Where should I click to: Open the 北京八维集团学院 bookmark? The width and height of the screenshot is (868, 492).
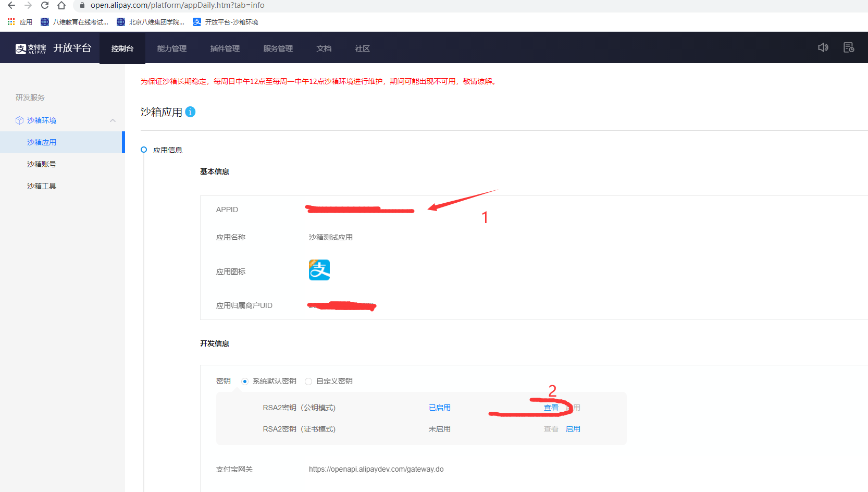pos(151,22)
